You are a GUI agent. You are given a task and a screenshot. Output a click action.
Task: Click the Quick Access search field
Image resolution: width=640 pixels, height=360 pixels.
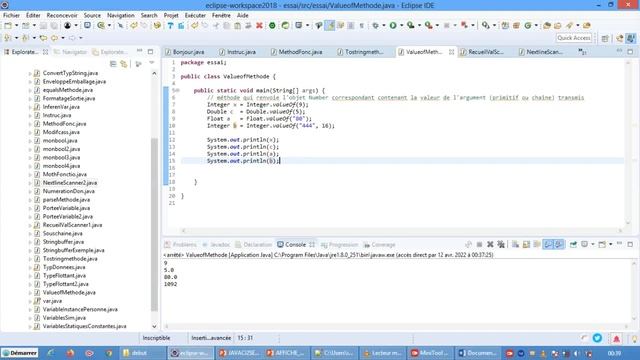point(573,38)
